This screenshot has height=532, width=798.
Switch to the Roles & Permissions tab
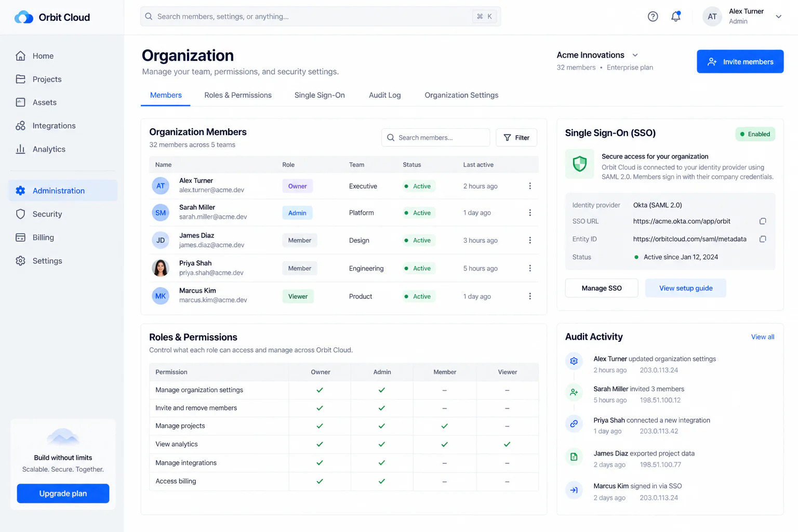click(238, 95)
